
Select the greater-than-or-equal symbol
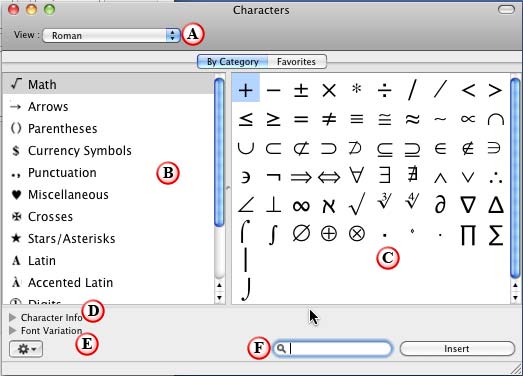(x=273, y=119)
